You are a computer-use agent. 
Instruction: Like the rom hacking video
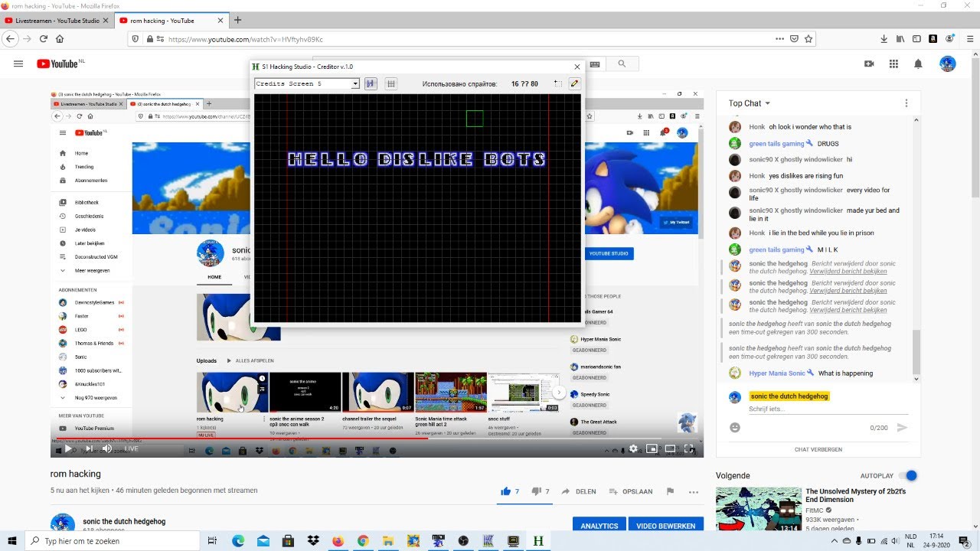[x=505, y=491]
